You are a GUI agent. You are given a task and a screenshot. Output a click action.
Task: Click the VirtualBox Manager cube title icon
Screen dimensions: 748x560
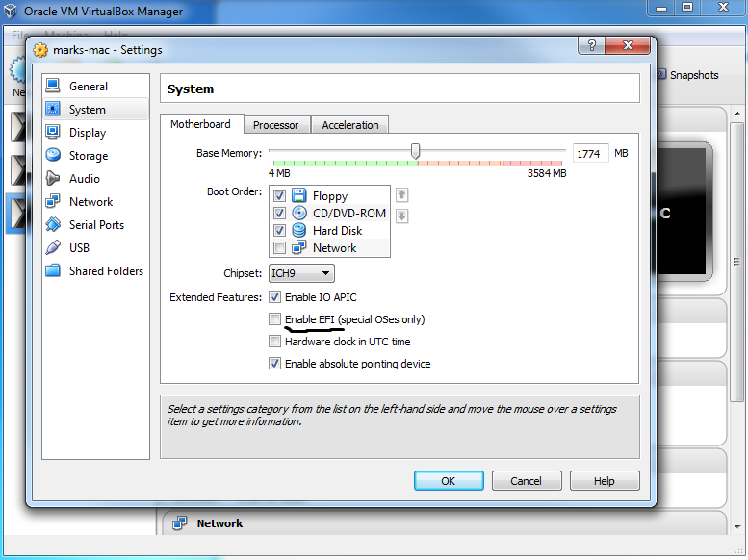tap(11, 11)
